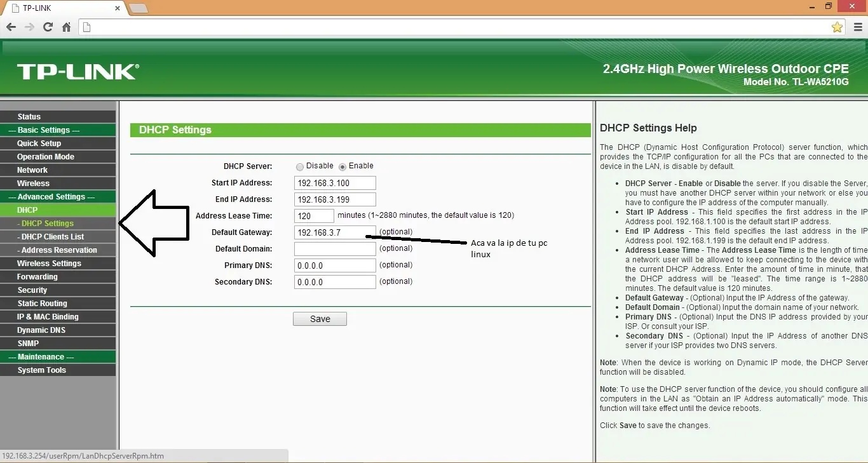
Task: Open the Chrome hamburger menu
Action: pyautogui.click(x=858, y=27)
